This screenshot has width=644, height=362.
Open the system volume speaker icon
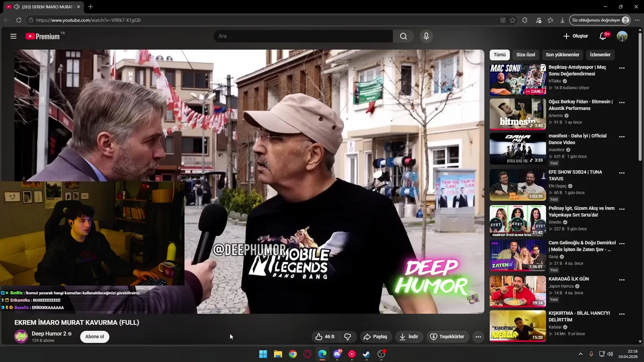(x=611, y=354)
